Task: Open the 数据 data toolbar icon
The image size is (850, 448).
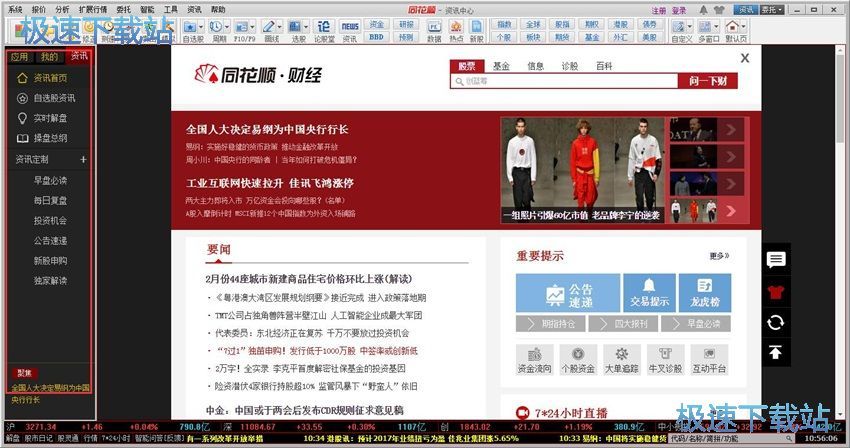Action: (434, 26)
